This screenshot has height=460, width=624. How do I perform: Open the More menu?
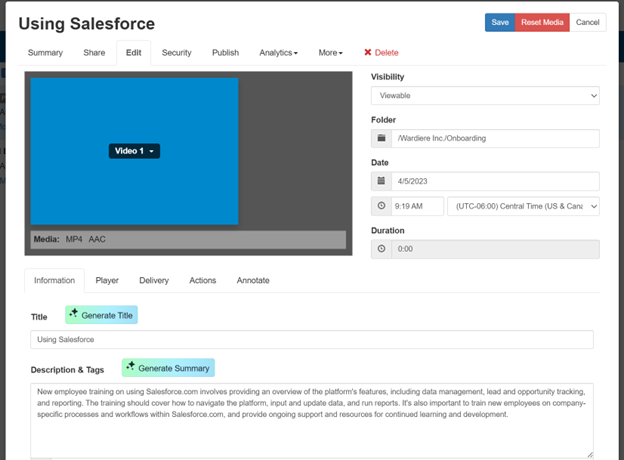point(330,53)
